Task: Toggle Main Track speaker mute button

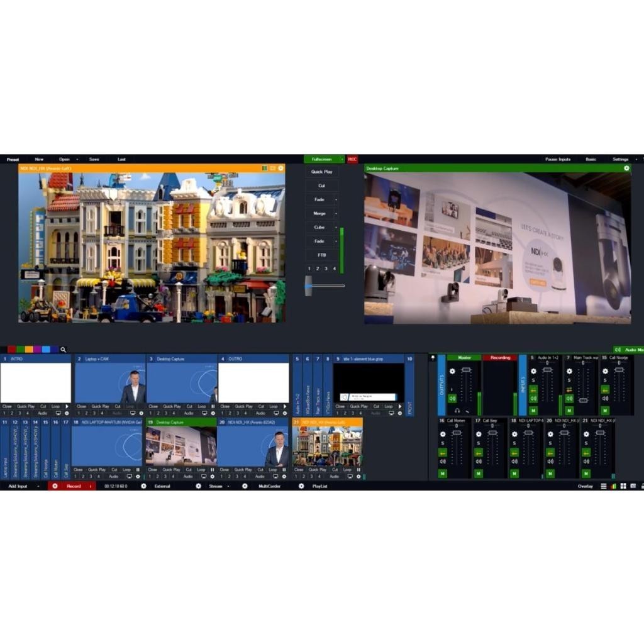Action: click(569, 398)
